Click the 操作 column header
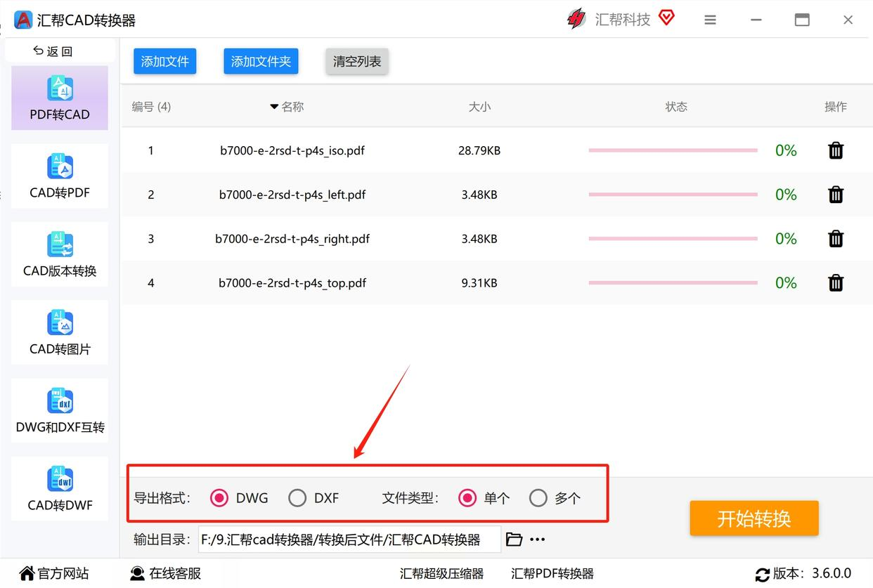873x588 pixels. [x=836, y=107]
